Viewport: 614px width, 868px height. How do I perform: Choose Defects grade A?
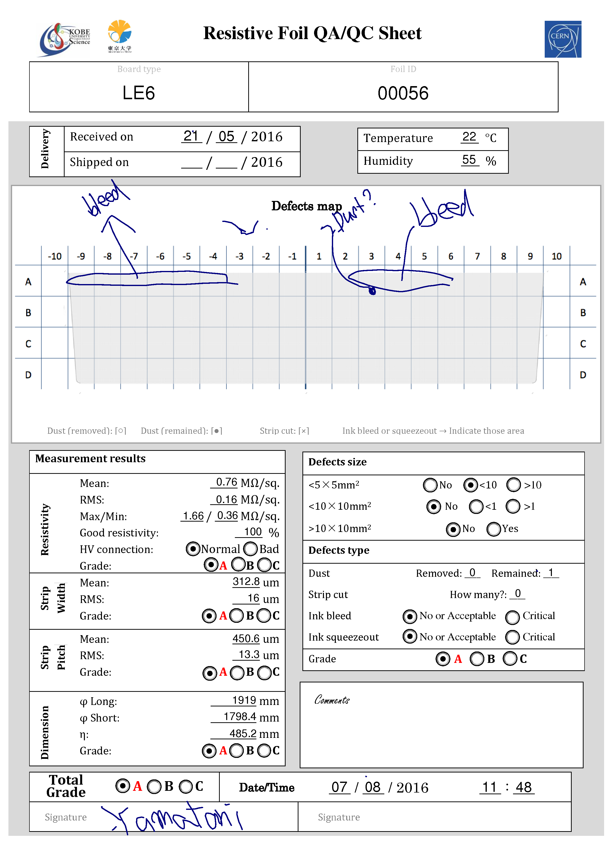443,659
